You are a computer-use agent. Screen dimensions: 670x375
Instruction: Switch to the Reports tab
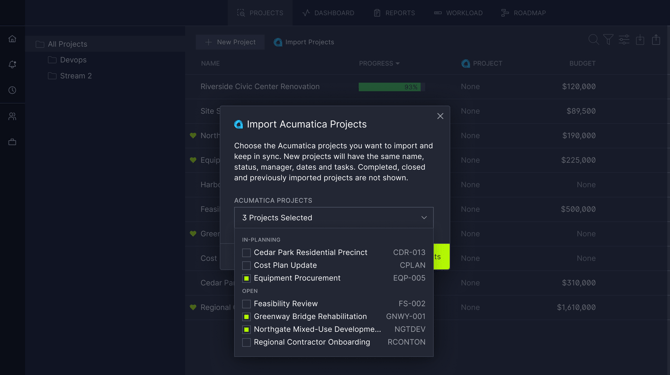coord(394,13)
